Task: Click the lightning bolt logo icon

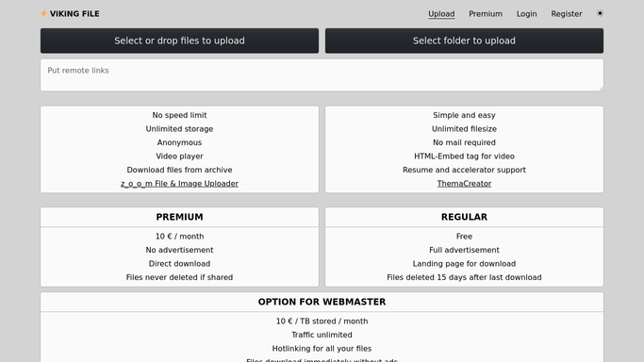Action: pos(43,13)
